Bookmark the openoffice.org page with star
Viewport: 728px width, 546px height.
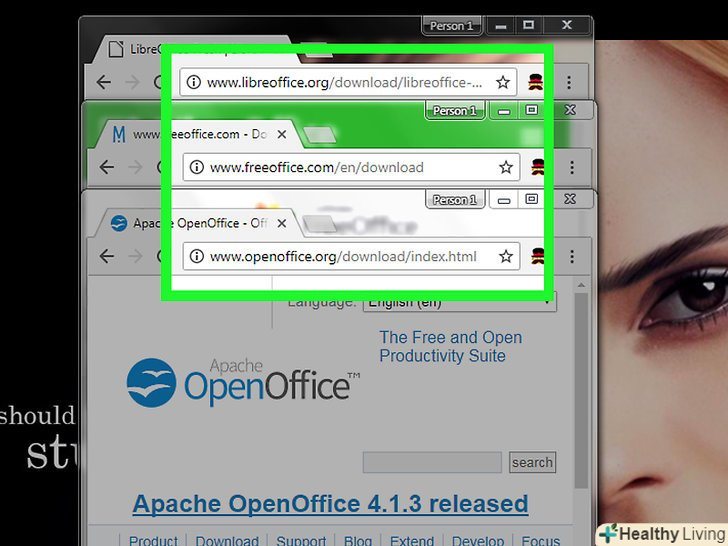pos(506,256)
